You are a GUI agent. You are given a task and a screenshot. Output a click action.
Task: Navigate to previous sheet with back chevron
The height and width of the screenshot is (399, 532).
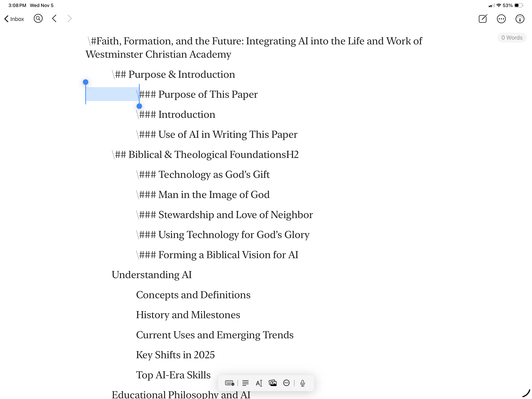(x=54, y=18)
